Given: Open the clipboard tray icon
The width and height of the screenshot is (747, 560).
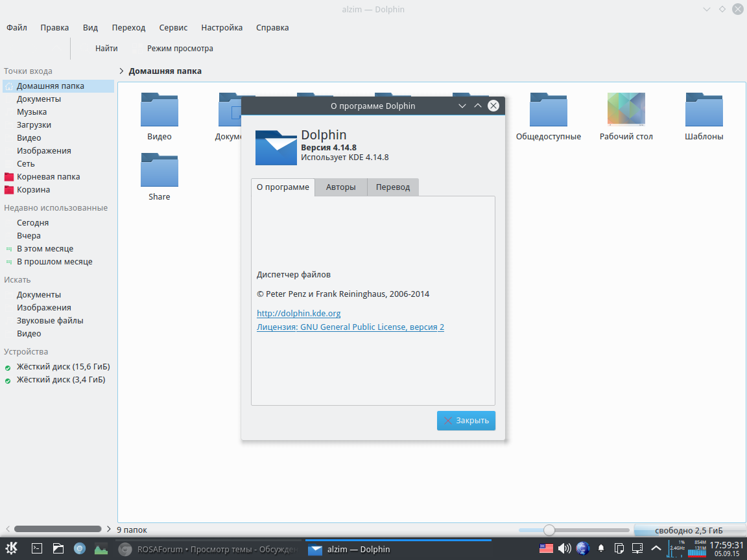Looking at the screenshot, I should [x=619, y=548].
